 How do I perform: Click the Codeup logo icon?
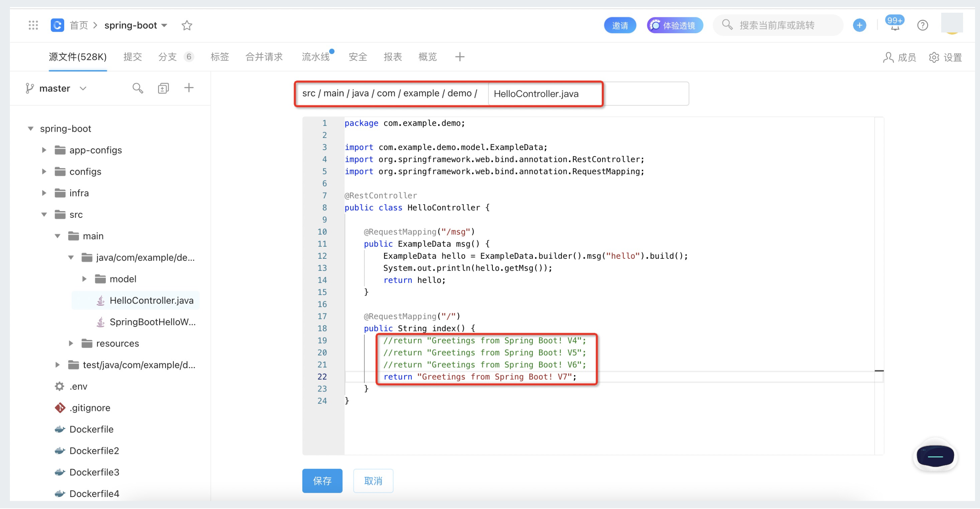point(58,25)
